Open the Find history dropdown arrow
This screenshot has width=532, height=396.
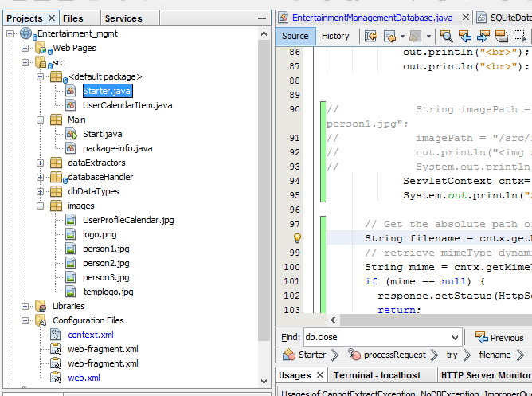coord(454,337)
